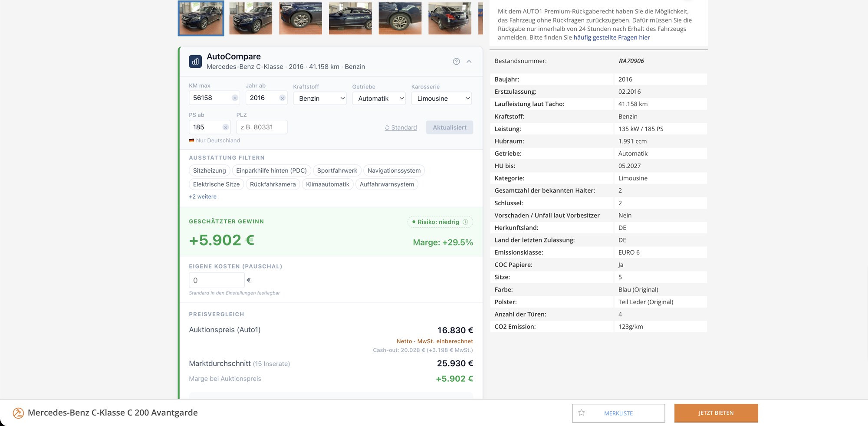Click the Auto1 hammer logo icon at bottom
This screenshot has height=426, width=868.
coord(18,413)
